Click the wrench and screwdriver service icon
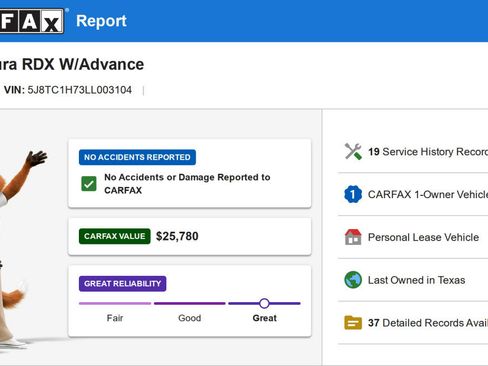The height and width of the screenshot is (366, 488). [x=353, y=152]
